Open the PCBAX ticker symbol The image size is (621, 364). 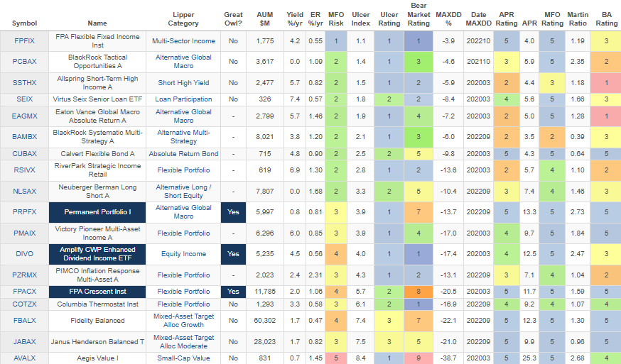pyautogui.click(x=25, y=62)
